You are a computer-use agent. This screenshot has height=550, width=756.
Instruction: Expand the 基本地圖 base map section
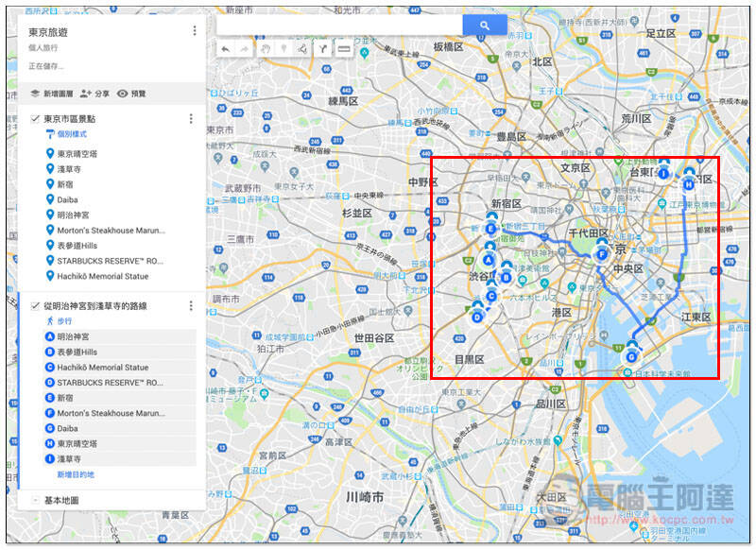(35, 500)
